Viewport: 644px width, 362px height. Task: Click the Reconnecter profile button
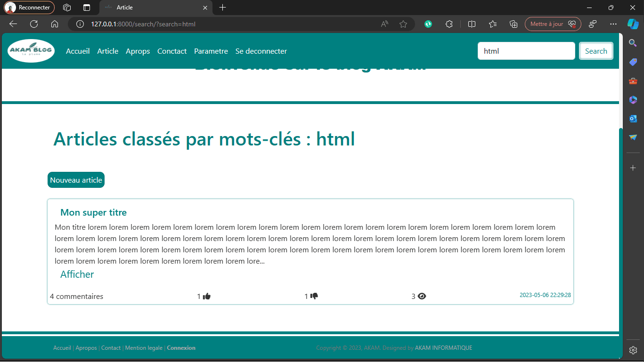[x=29, y=8]
